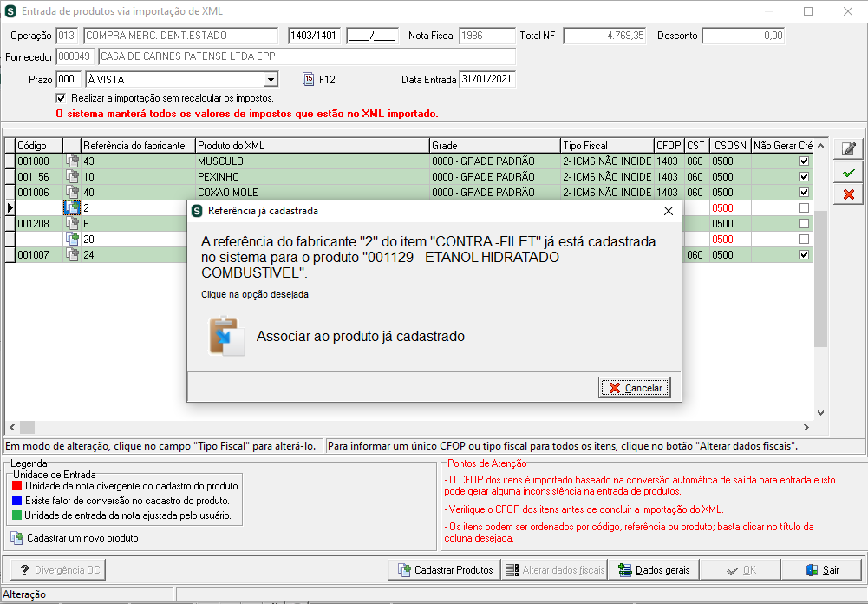868x604 pixels.
Task: Click the horizontal scrollbar right arrow
Action: 806,427
